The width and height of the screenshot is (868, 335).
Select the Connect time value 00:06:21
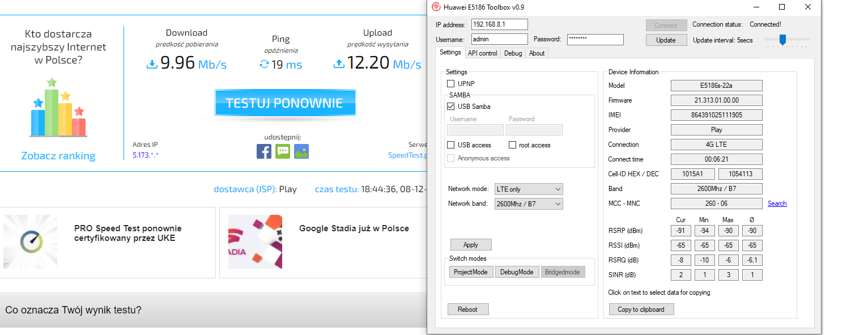(717, 159)
